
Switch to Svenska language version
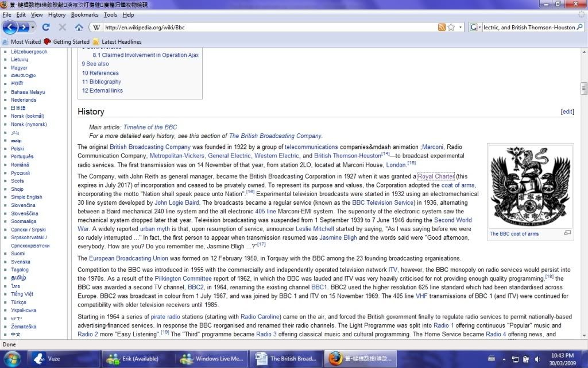21,262
